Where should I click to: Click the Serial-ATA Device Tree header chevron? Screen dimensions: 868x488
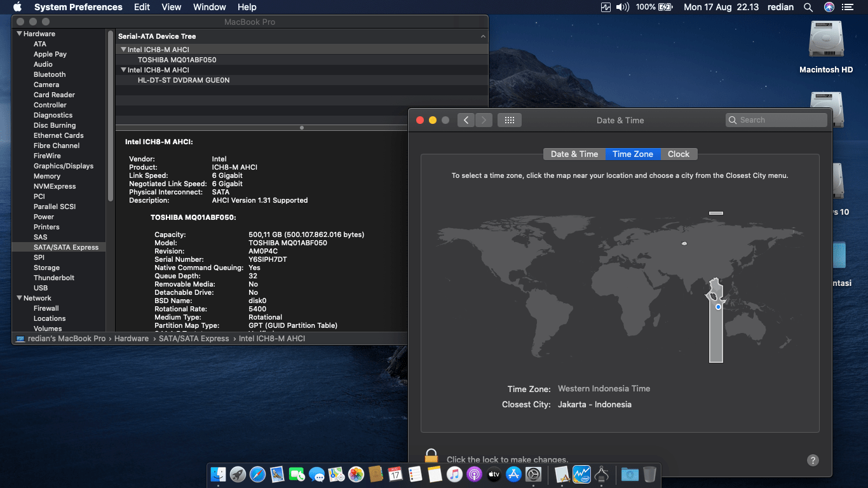[x=483, y=37]
